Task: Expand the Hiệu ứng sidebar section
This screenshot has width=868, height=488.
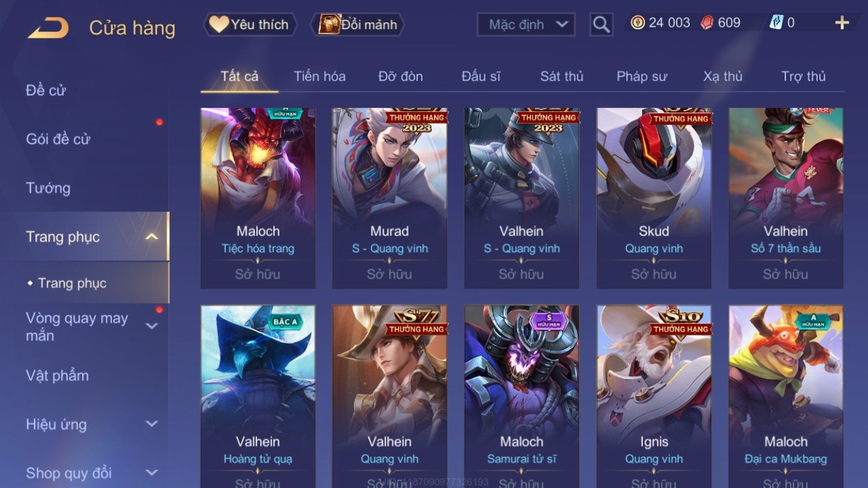Action: pyautogui.click(x=152, y=424)
